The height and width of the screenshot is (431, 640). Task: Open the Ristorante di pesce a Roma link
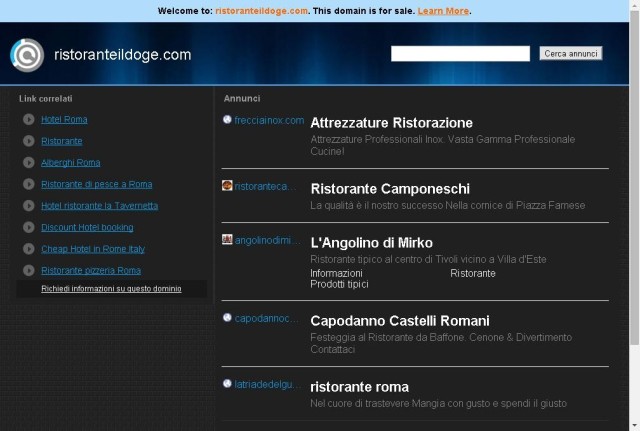coord(97,184)
